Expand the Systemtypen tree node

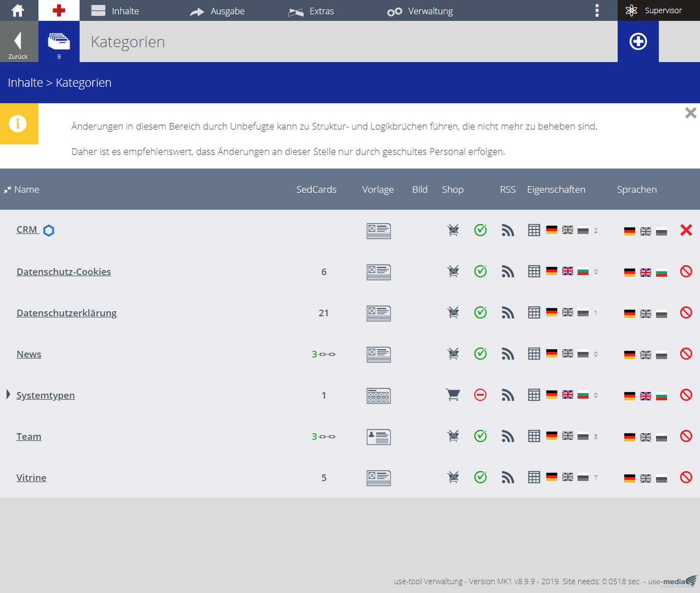[x=8, y=395]
